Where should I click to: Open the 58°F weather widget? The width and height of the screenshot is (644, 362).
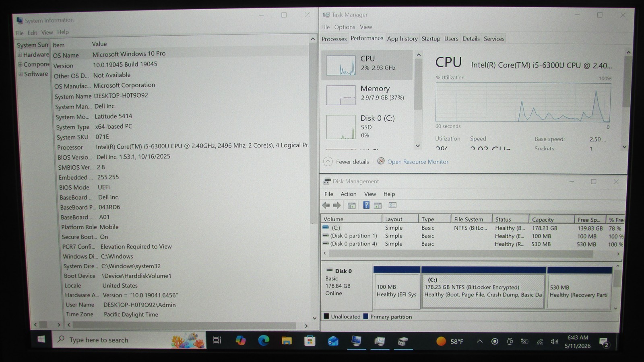[x=450, y=341]
